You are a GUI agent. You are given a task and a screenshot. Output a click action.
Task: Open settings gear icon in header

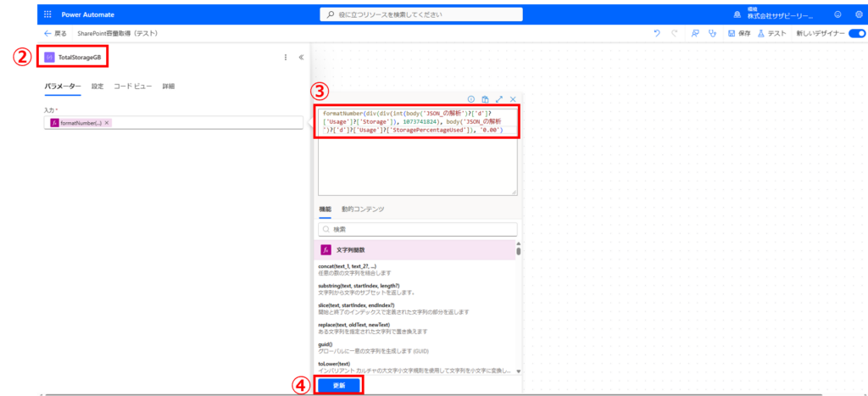[858, 14]
